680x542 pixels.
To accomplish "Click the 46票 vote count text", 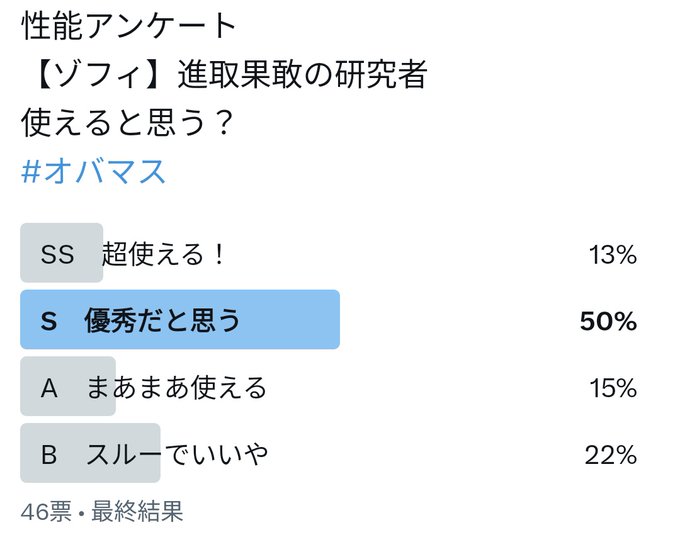I will tap(46, 512).
